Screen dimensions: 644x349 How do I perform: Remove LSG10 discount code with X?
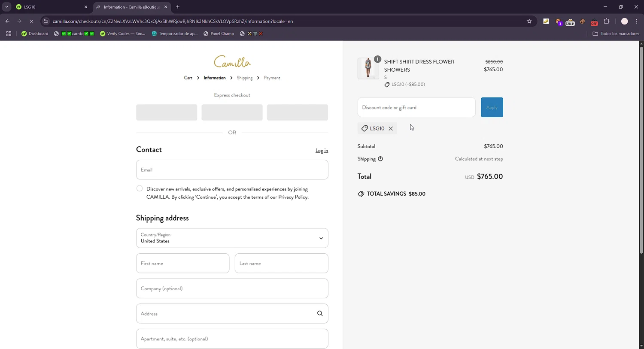pos(391,128)
